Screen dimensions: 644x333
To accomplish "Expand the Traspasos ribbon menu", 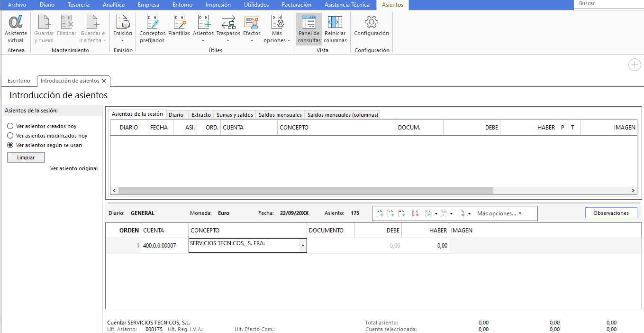I will click(x=228, y=29).
